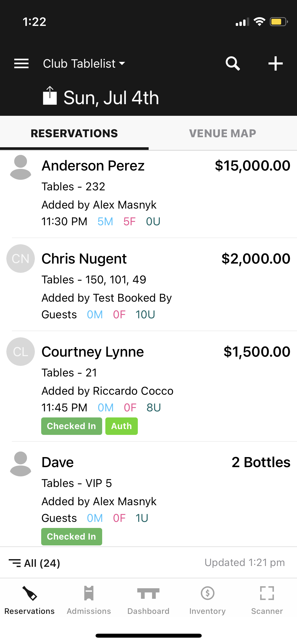Open the hamburger menu
Screen dimensions: 297x644
pyautogui.click(x=21, y=63)
